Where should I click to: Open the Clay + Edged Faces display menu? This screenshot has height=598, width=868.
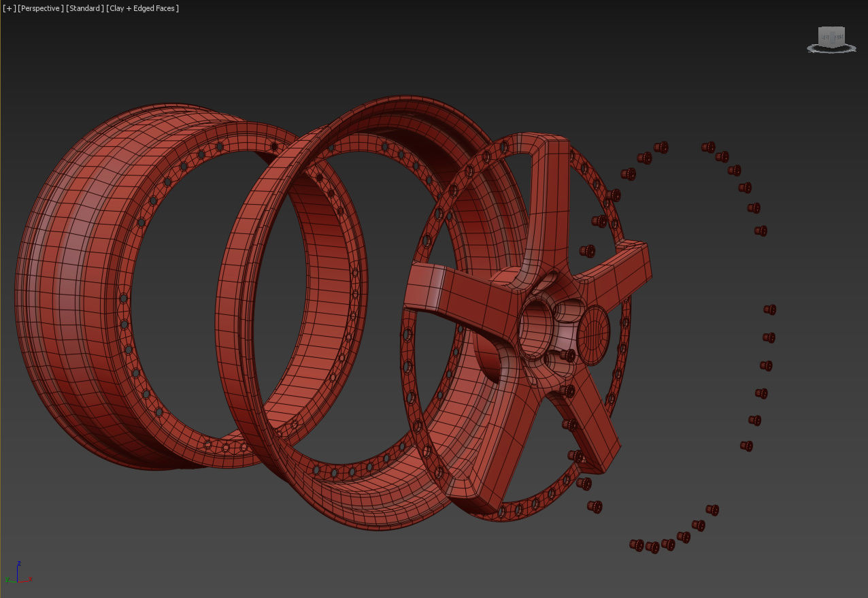[143, 8]
